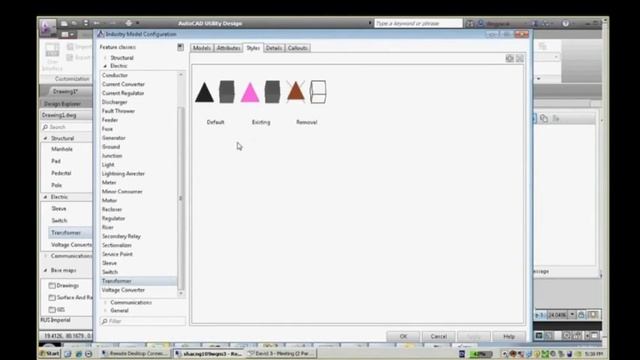Screen dimensions: 640x360
Task: Click the feature list scroll down arrow
Action: coord(180,293)
